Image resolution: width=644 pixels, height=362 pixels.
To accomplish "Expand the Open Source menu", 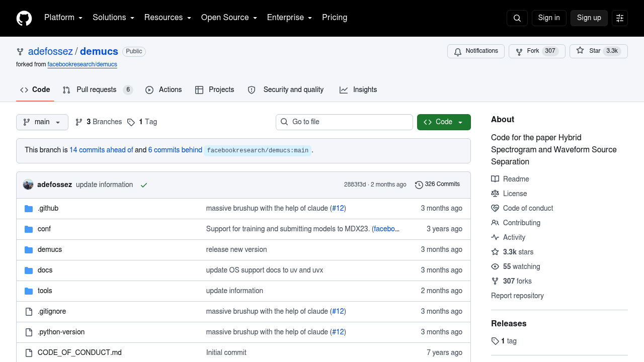I will [229, 18].
